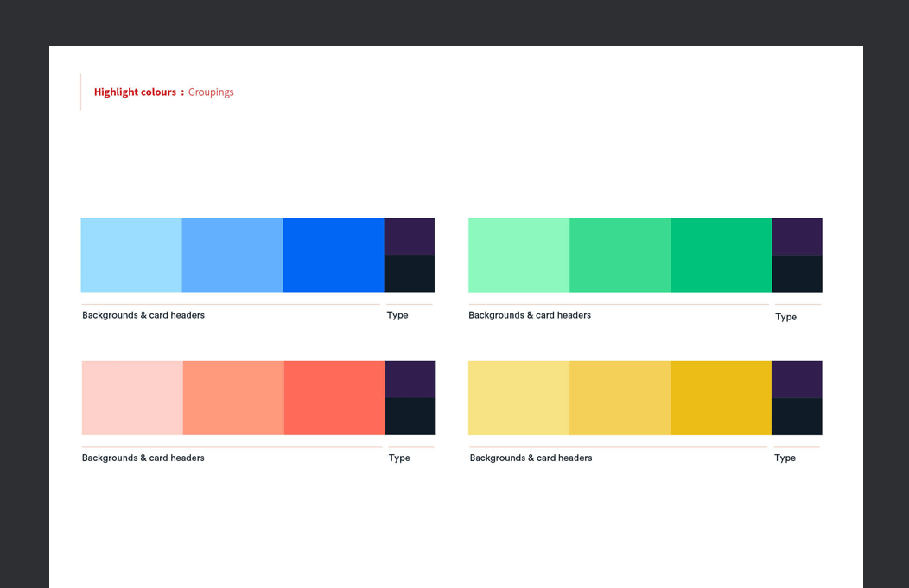
Task: Pick the coral red swatch
Action: (334, 397)
